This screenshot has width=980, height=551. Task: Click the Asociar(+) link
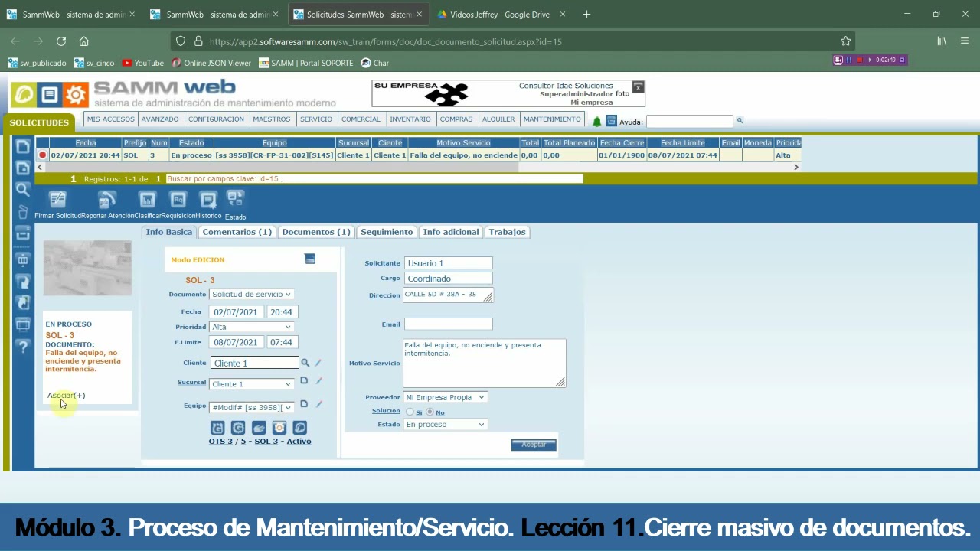pos(66,396)
